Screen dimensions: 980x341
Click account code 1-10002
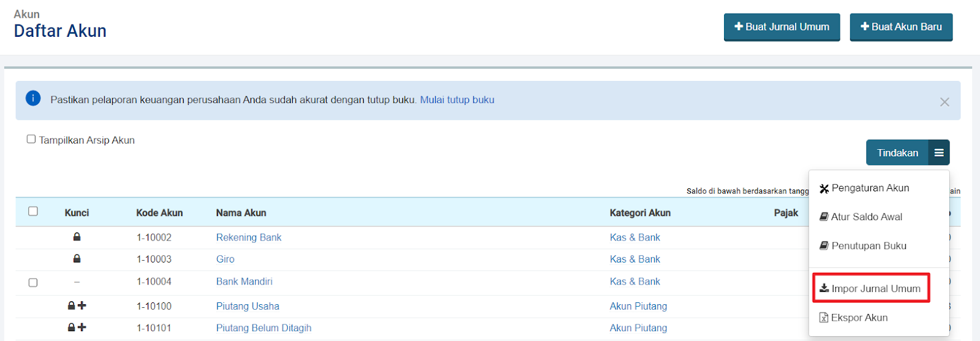[x=154, y=237]
